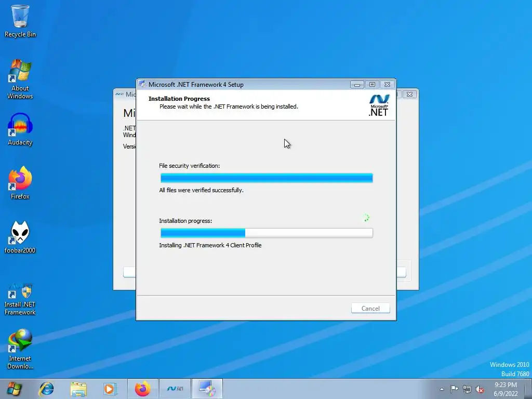Show hidden system tray icons

pyautogui.click(x=442, y=389)
